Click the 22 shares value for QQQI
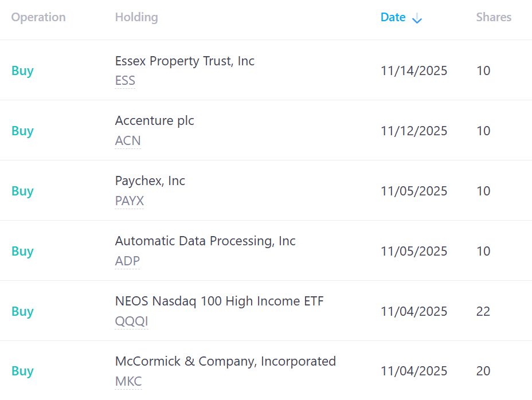The height and width of the screenshot is (400, 532). point(483,312)
